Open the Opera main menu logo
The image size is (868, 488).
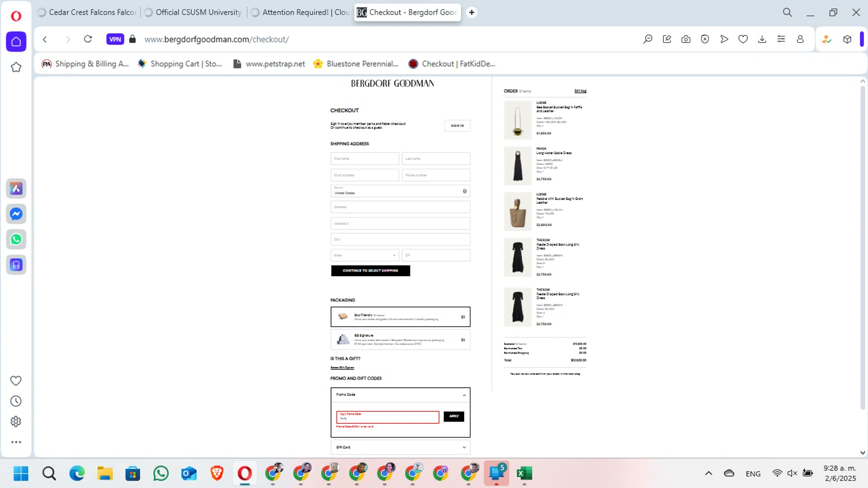click(x=16, y=16)
